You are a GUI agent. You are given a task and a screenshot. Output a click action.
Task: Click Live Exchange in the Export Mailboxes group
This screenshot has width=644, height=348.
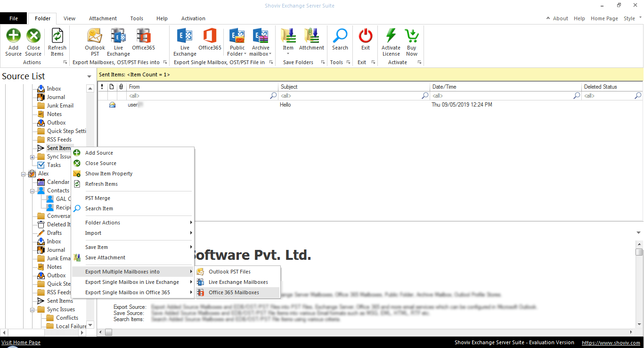118,42
